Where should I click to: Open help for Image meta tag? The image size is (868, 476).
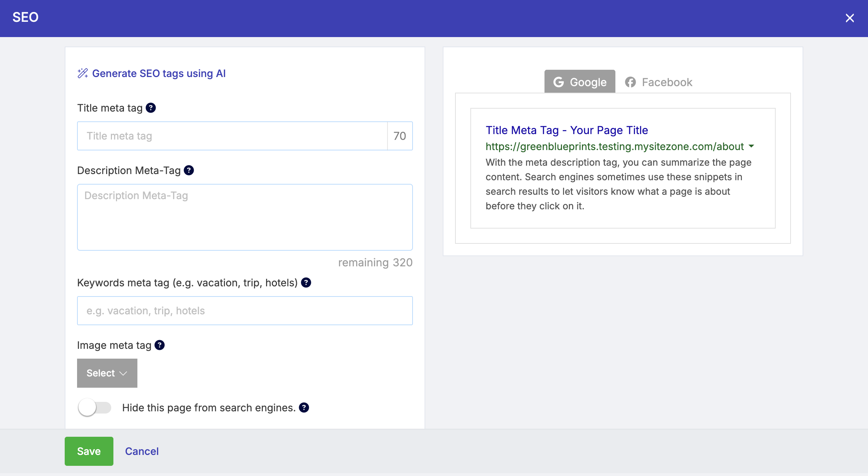coord(160,345)
